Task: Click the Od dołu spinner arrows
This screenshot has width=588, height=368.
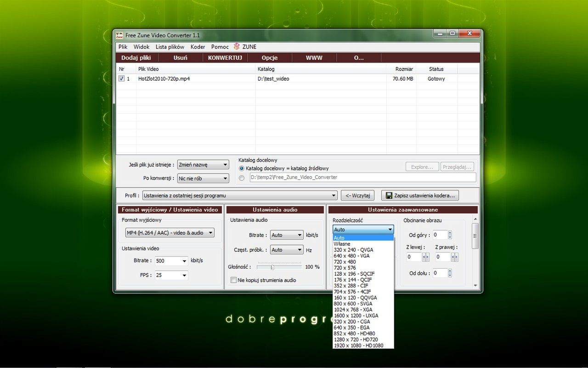Action: 450,273
